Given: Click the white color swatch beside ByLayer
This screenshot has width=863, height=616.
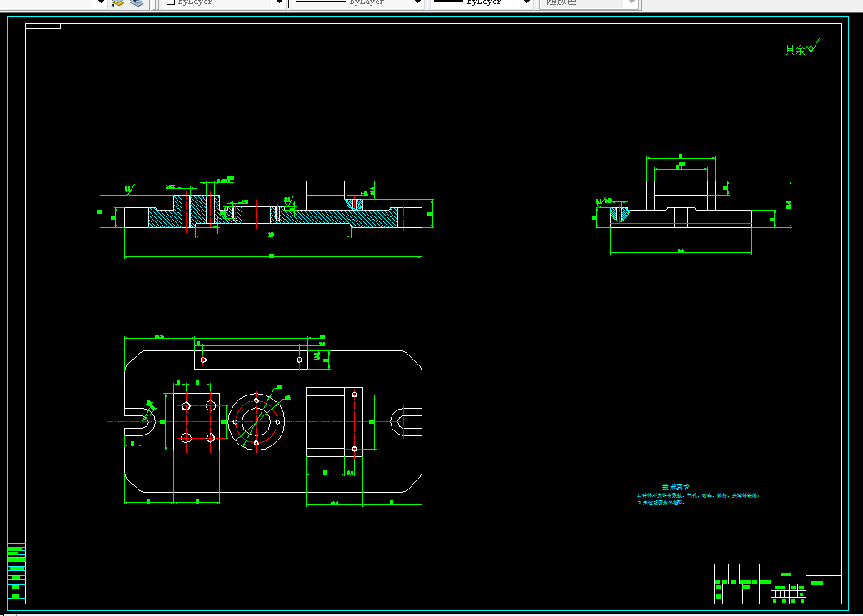Looking at the screenshot, I should tap(171, 2).
